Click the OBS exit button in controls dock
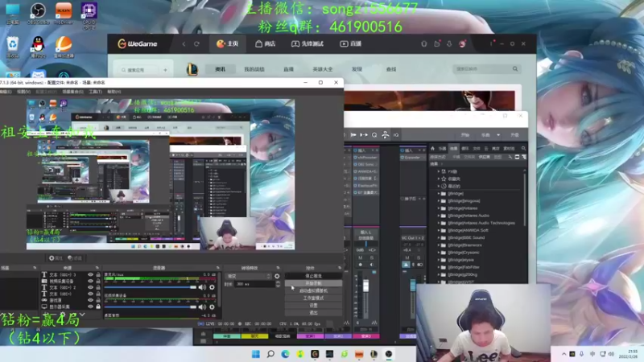The width and height of the screenshot is (644, 362). point(313,313)
